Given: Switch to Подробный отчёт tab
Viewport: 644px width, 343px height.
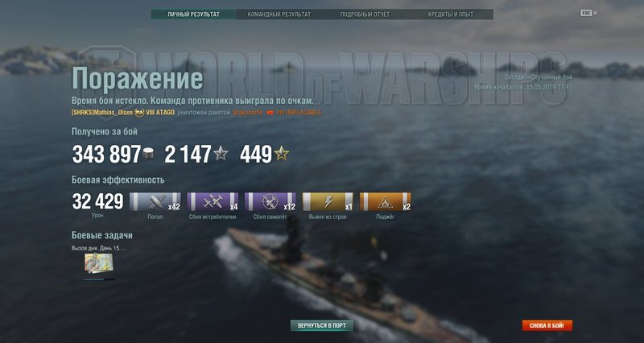Looking at the screenshot, I should pos(365,14).
